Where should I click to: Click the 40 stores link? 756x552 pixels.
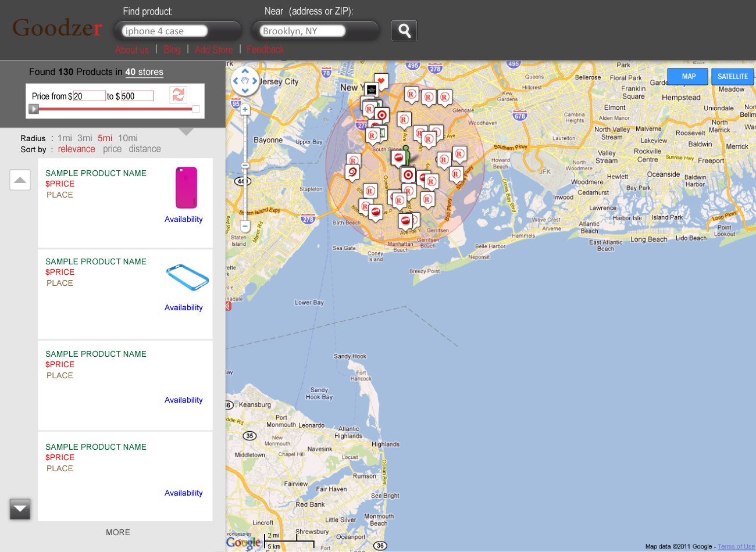click(144, 72)
